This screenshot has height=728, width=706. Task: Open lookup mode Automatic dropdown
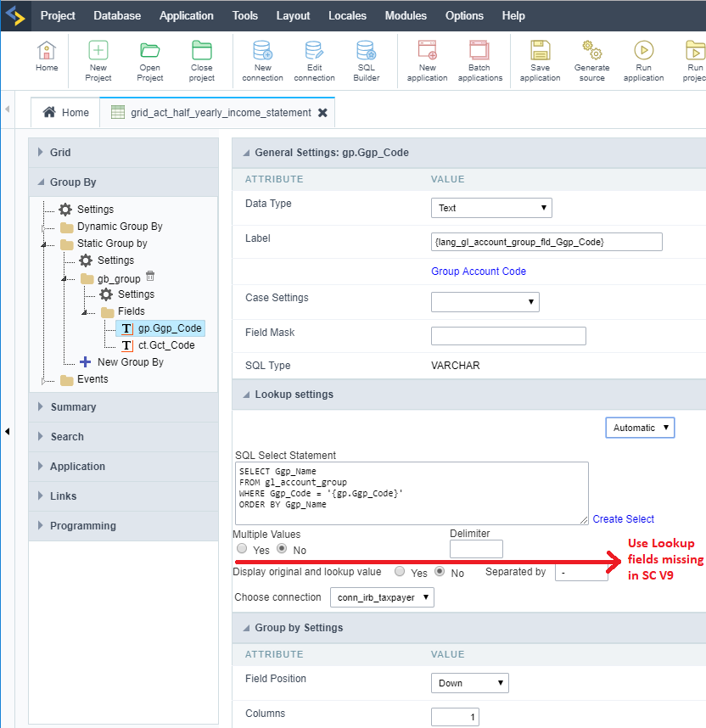click(x=640, y=428)
